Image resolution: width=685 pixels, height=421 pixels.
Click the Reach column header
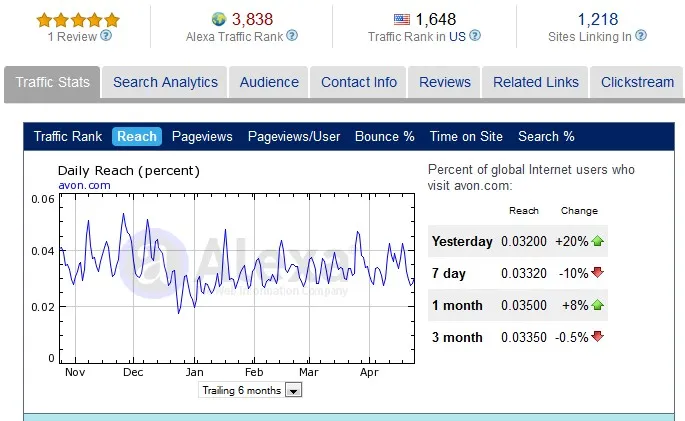pyautogui.click(x=524, y=210)
